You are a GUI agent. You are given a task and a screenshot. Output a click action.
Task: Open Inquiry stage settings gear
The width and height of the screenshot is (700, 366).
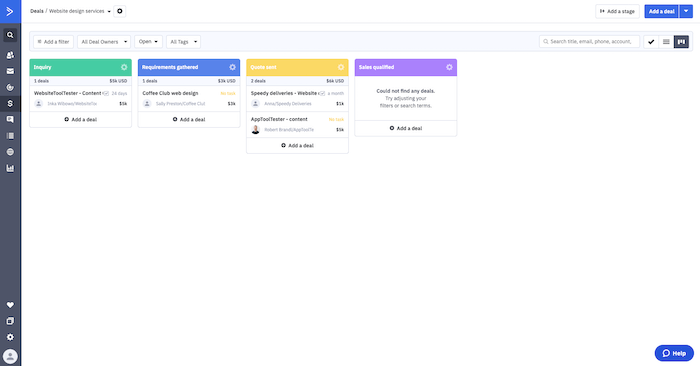point(124,67)
